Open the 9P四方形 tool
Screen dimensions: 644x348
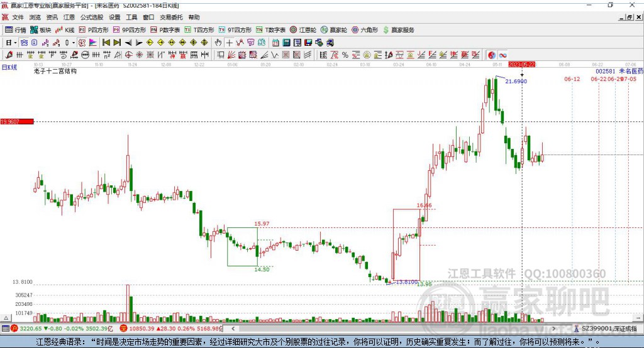(x=130, y=30)
